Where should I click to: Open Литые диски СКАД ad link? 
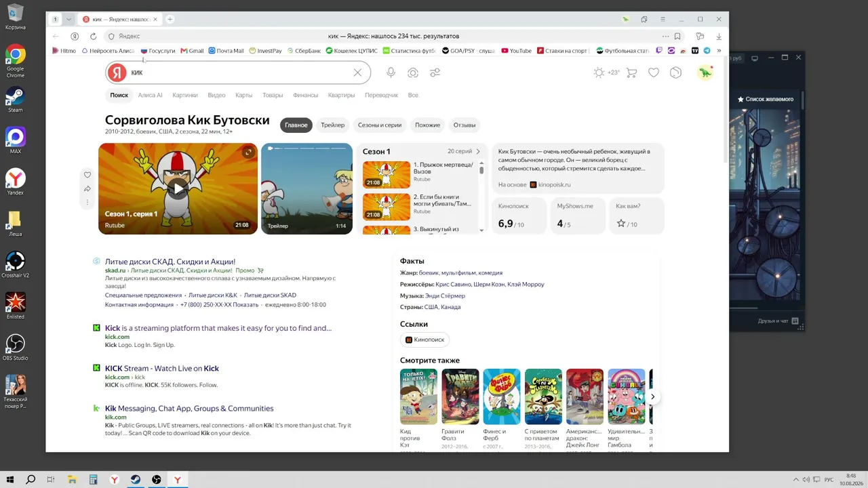point(170,262)
